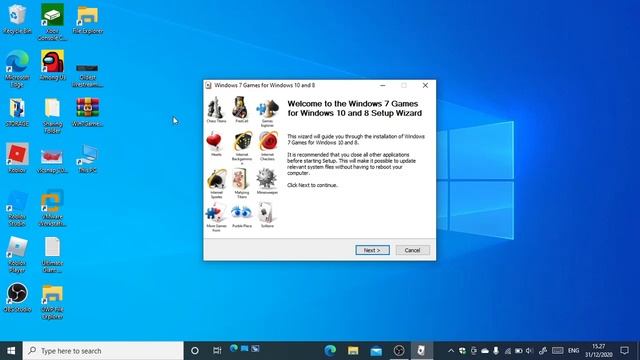
Task: Open Task View on the taskbar
Action: click(217, 351)
